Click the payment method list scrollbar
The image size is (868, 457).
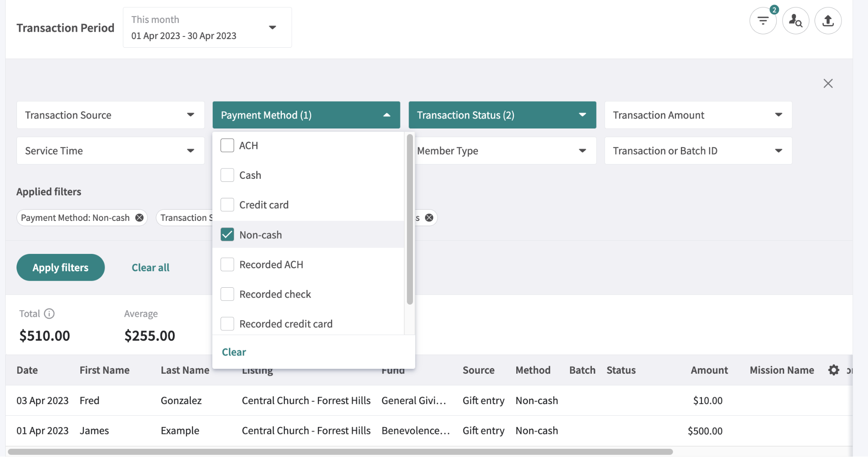(x=409, y=219)
